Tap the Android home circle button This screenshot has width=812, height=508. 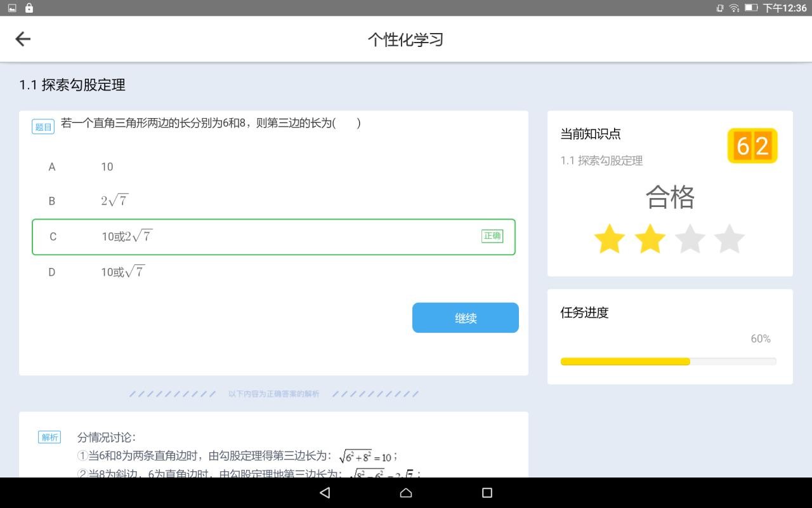(405, 492)
